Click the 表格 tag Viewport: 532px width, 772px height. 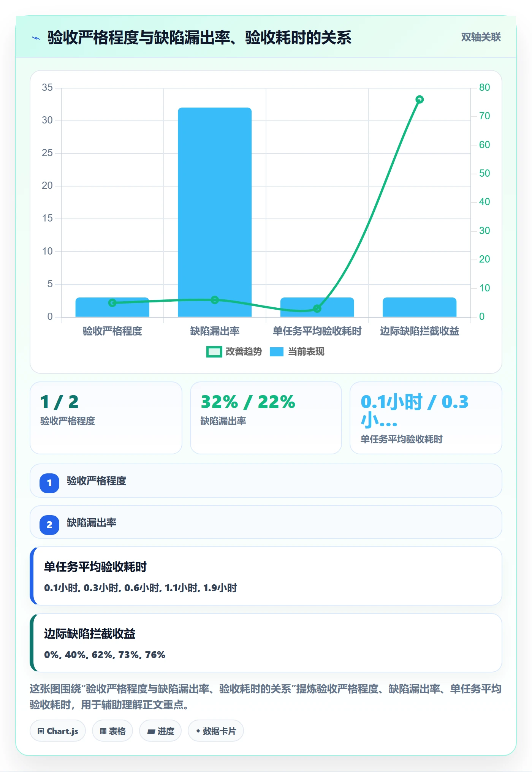112,731
